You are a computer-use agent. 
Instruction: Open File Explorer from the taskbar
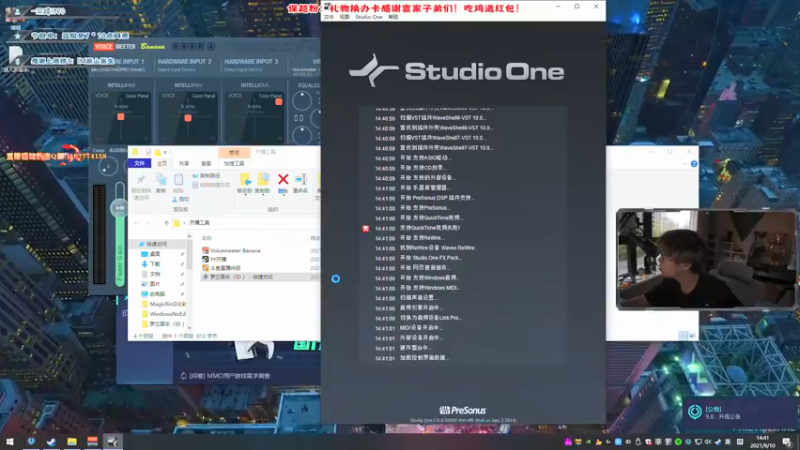71,442
